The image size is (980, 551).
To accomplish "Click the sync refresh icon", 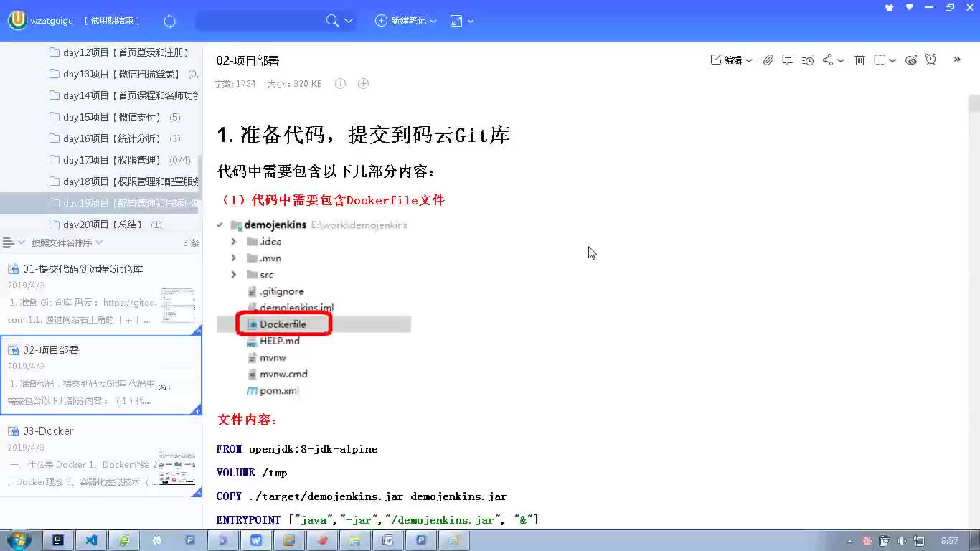I will tap(170, 21).
